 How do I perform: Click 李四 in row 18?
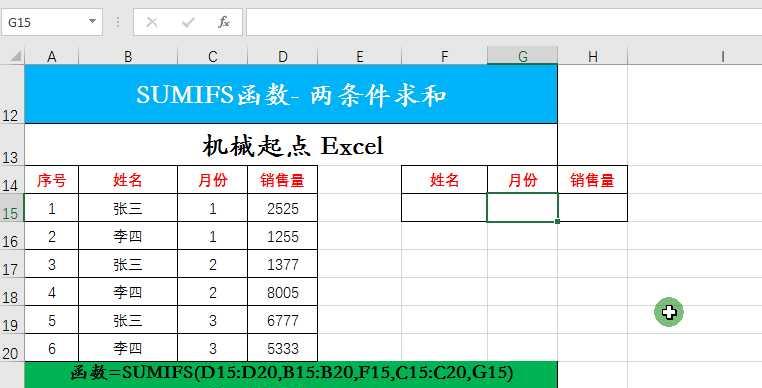coord(128,292)
